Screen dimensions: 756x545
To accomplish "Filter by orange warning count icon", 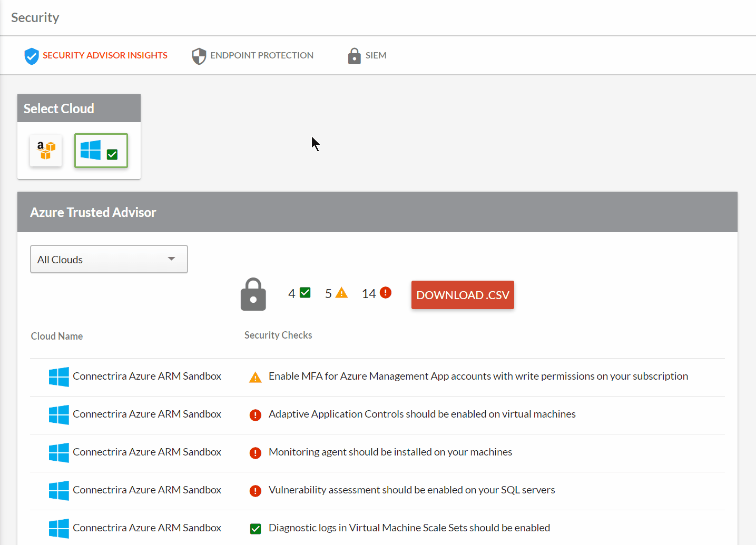I will tap(341, 293).
